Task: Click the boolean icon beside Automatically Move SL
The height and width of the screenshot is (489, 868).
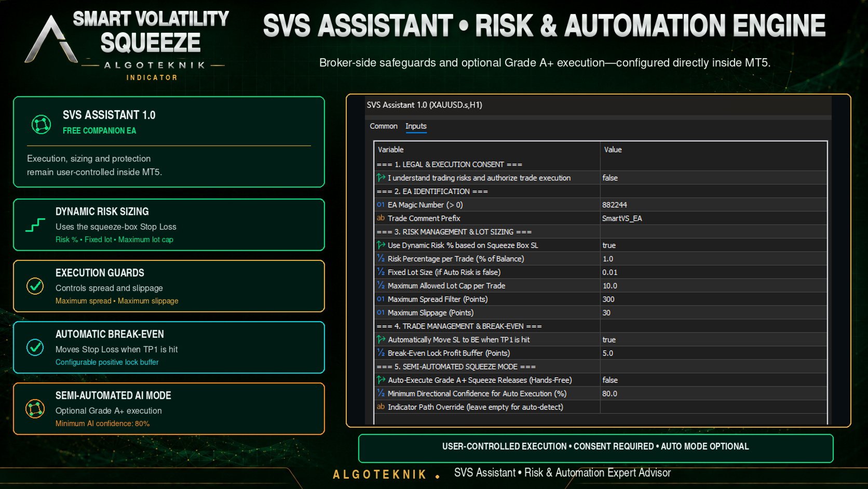Action: point(381,340)
